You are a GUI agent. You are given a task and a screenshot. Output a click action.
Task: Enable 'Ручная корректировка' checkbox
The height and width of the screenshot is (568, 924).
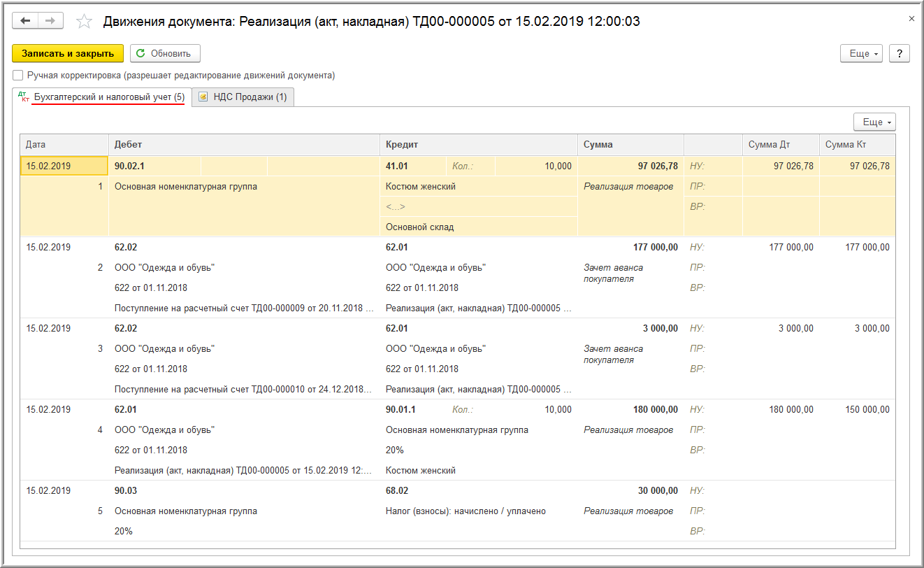tap(17, 75)
